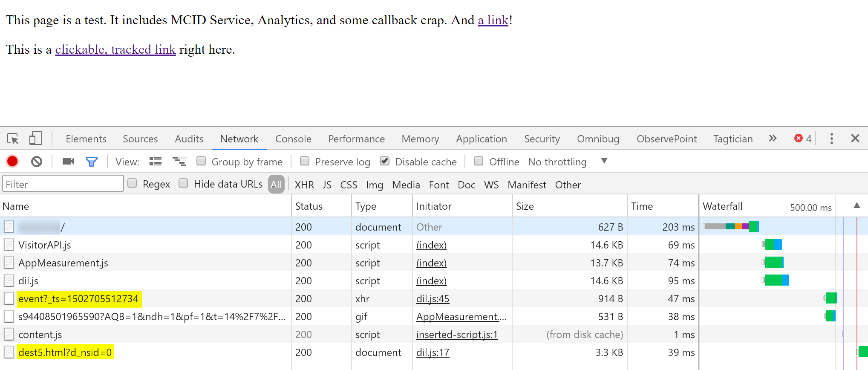Switch to large request rows view
Image resolution: width=868 pixels, height=370 pixels.
click(x=156, y=162)
